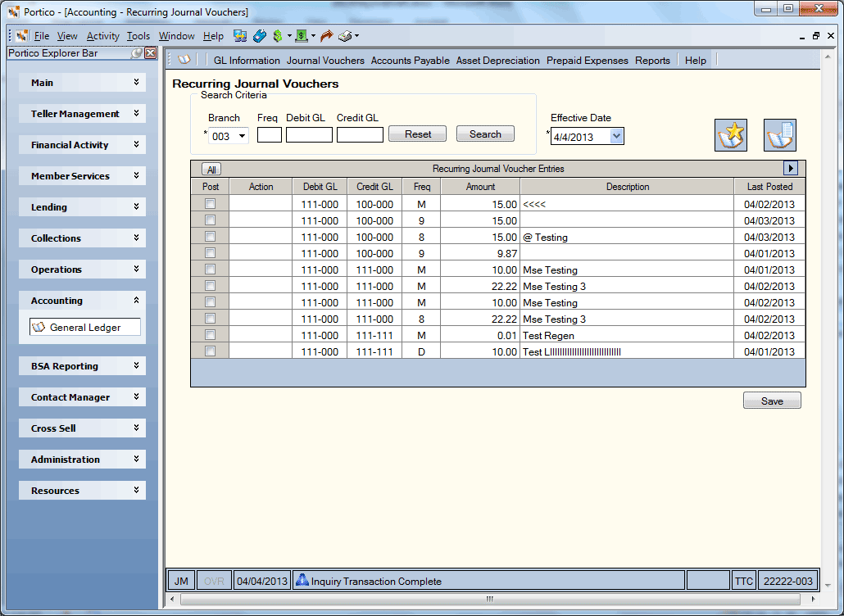Click the blue card reader toolbar icon
Image resolution: width=844 pixels, height=616 pixels.
(260, 36)
